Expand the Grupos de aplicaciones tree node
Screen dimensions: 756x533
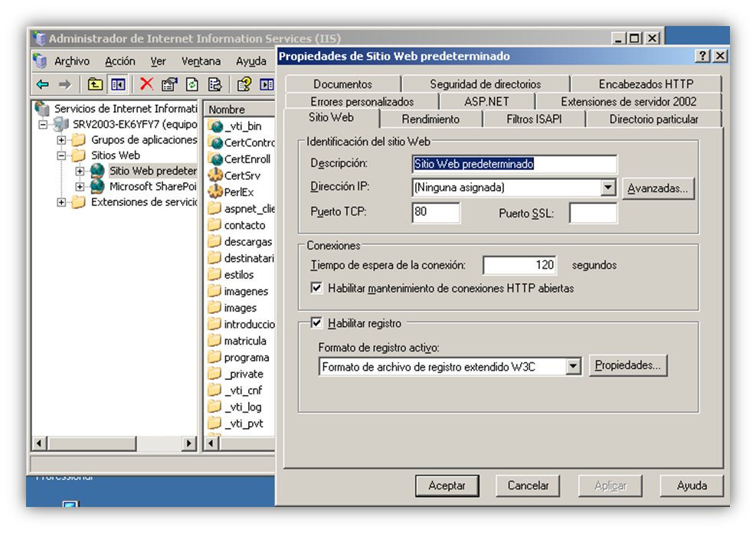tap(61, 140)
